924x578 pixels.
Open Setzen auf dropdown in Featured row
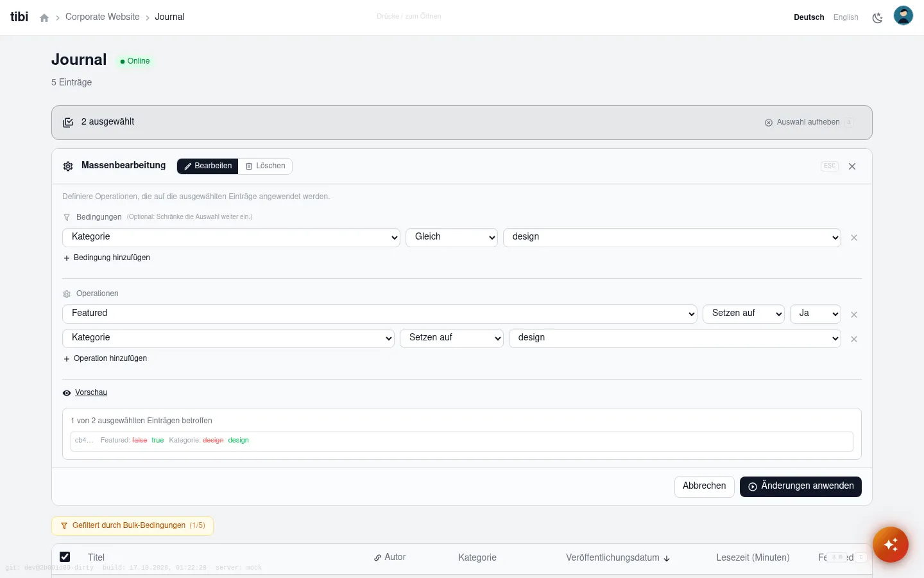click(x=744, y=314)
